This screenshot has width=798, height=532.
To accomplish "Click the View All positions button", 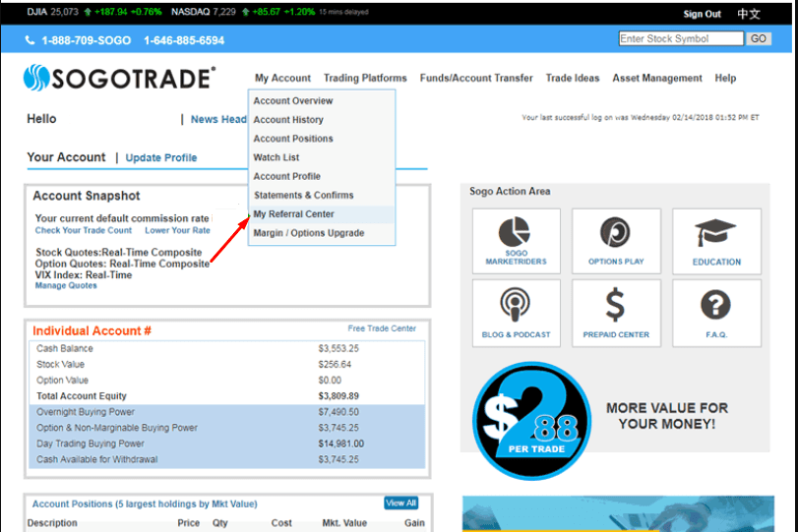I will (x=401, y=503).
